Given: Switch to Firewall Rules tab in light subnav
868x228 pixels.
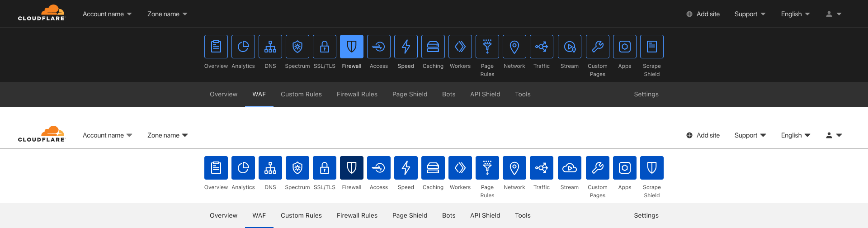Looking at the screenshot, I should pos(357,215).
